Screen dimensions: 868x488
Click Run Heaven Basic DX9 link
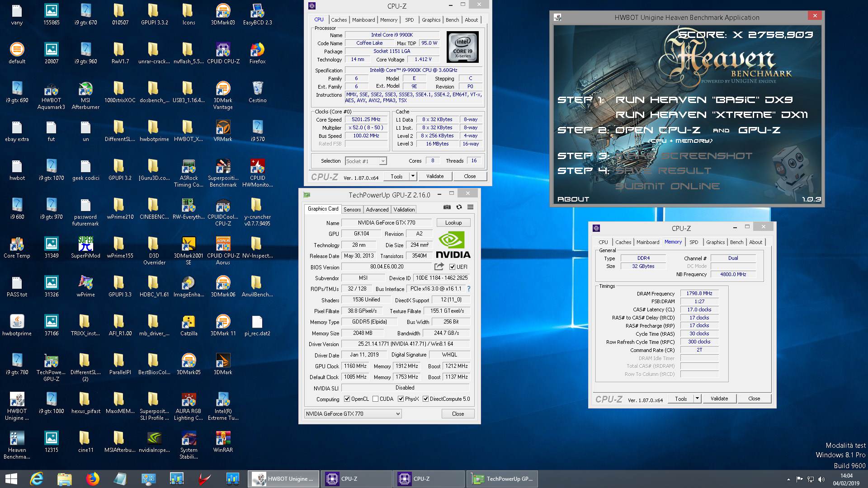(704, 100)
